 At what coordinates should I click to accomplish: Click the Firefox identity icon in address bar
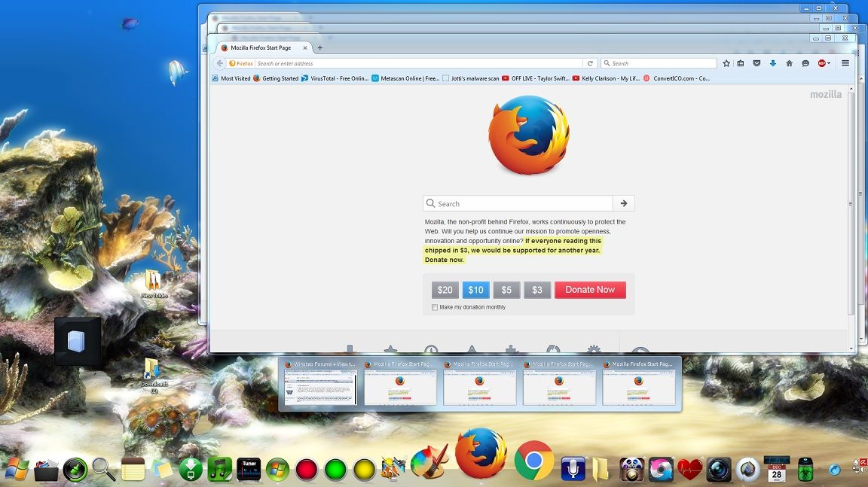coord(241,63)
